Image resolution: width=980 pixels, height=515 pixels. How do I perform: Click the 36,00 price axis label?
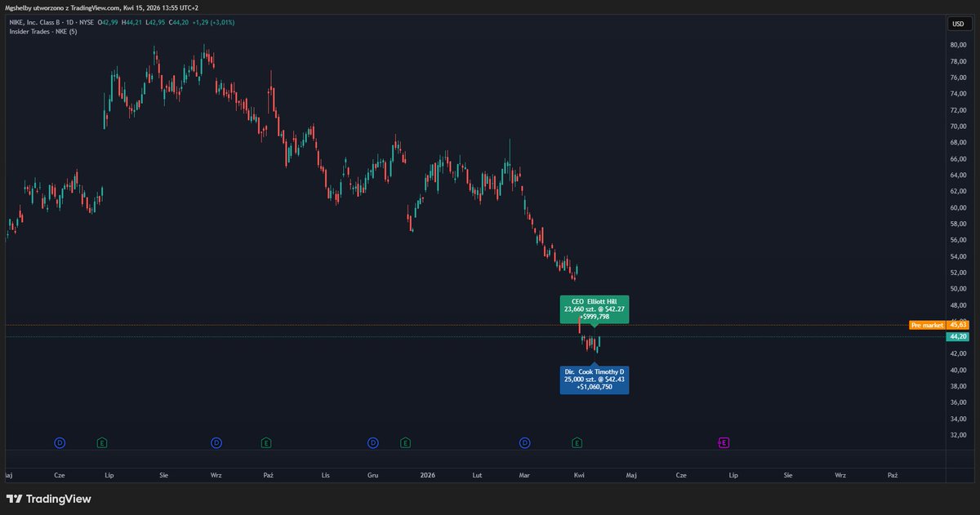958,402
